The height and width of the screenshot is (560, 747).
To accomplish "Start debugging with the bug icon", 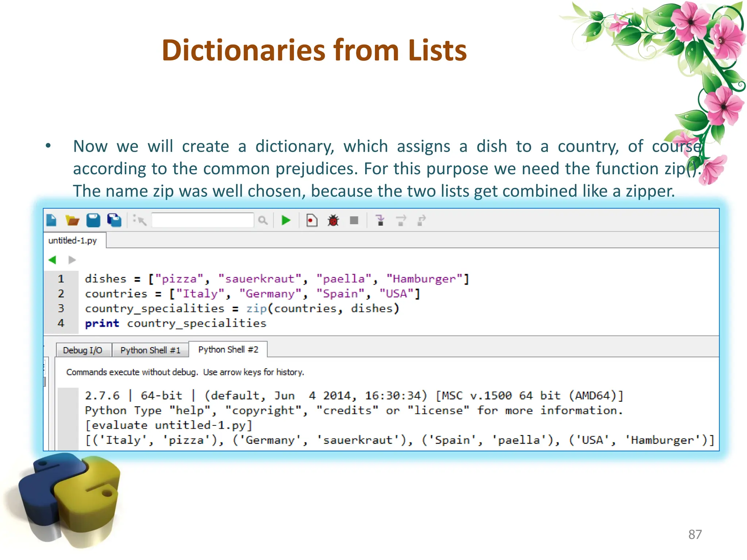I will [333, 220].
